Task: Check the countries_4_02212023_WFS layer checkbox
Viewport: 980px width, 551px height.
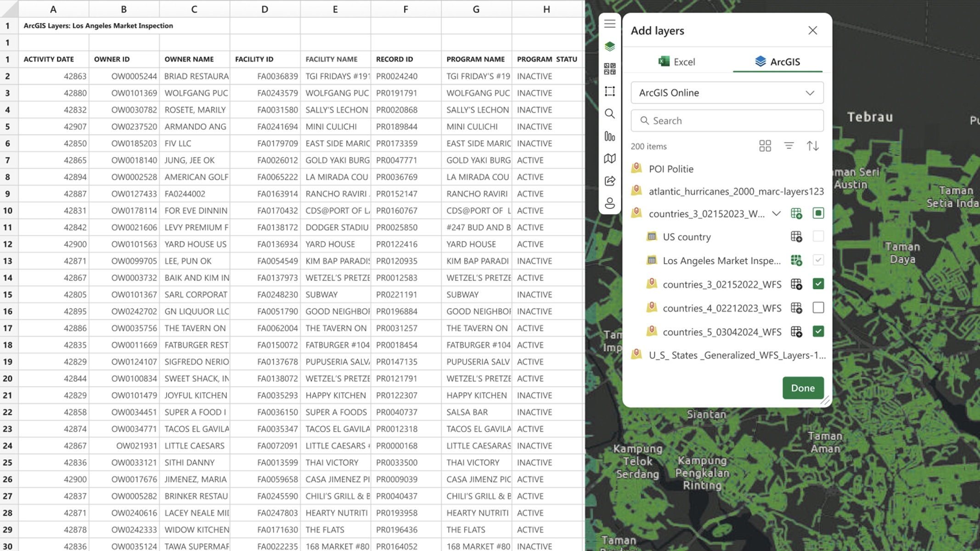Action: click(x=818, y=308)
